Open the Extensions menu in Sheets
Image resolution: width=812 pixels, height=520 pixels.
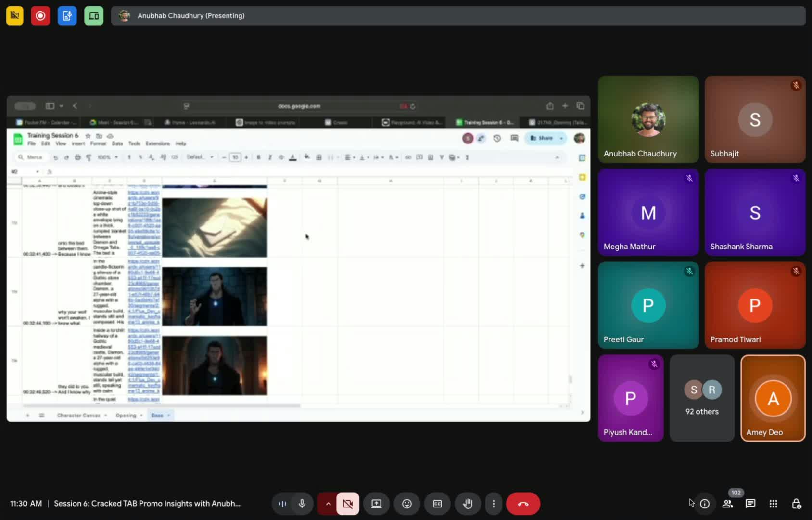[158, 143]
